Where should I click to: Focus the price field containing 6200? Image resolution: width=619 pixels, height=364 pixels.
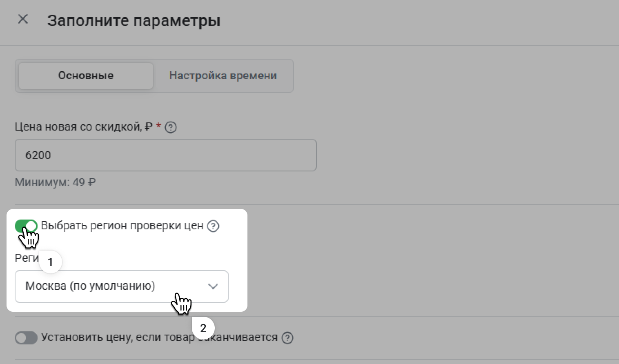tap(165, 155)
